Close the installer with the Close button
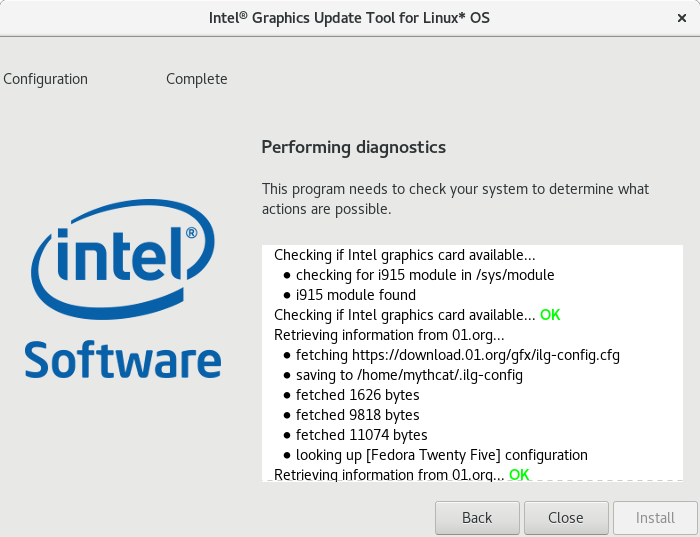The width and height of the screenshot is (700, 537). [x=566, y=518]
